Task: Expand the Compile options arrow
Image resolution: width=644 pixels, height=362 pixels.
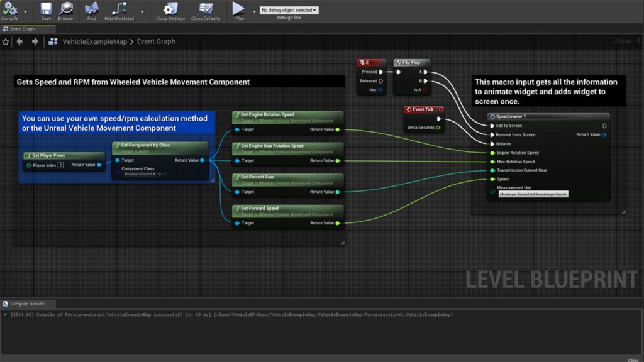Action: [26, 11]
